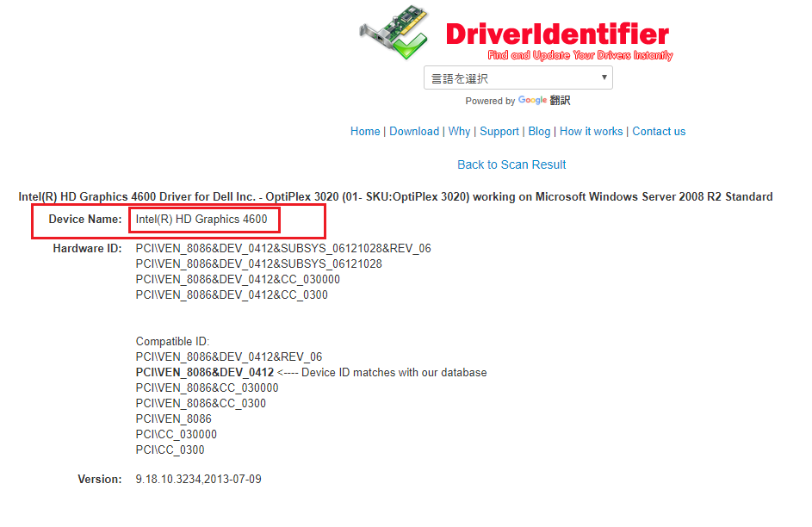812x527 pixels.
Task: Click the Google logo under the language selector
Action: coord(532,100)
